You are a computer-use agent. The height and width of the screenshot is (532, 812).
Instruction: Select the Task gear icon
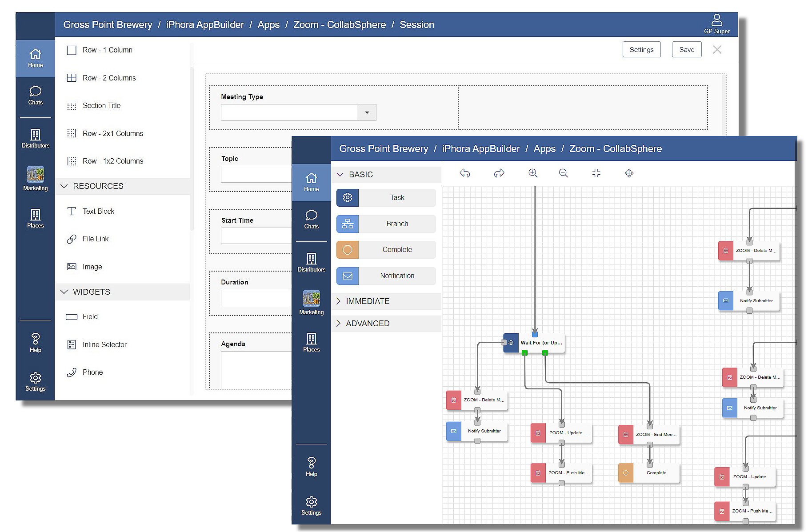click(x=348, y=198)
